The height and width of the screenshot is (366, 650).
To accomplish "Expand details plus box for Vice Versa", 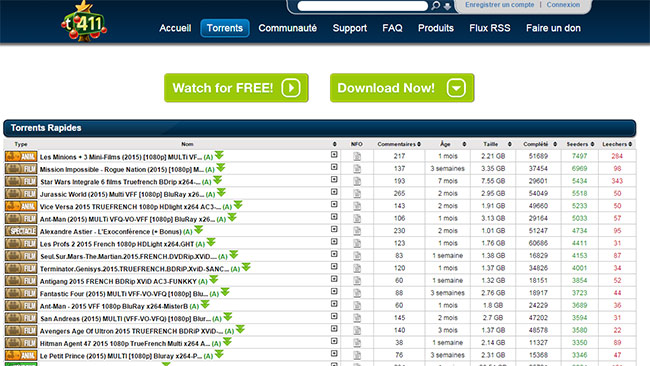I will [x=334, y=204].
